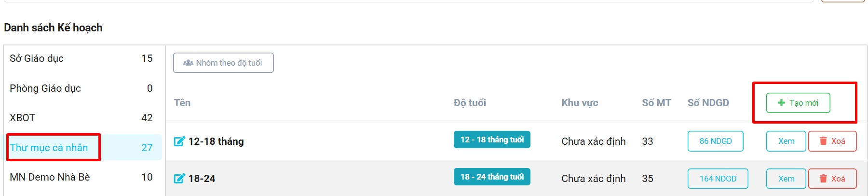
Task: Open the 18-24 plan name
Action: point(202,179)
